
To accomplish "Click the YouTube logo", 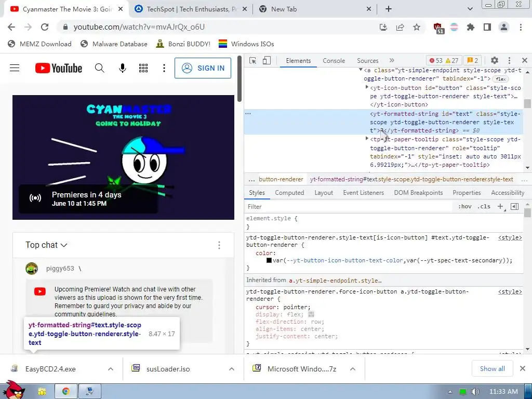I will (x=59, y=68).
